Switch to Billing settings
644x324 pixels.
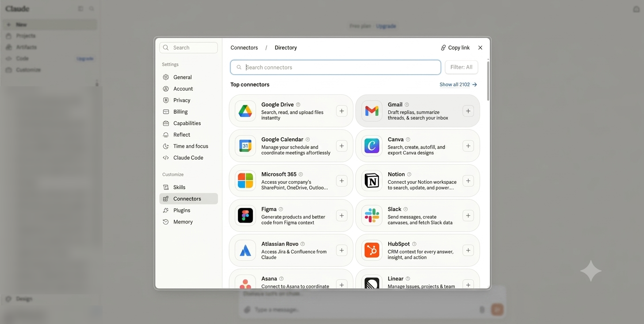188,112
